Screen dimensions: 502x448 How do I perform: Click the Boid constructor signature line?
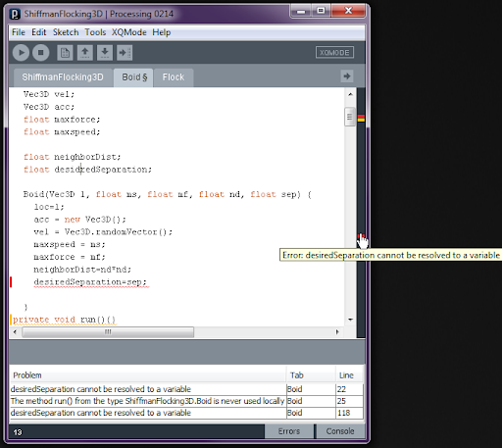coord(168,194)
